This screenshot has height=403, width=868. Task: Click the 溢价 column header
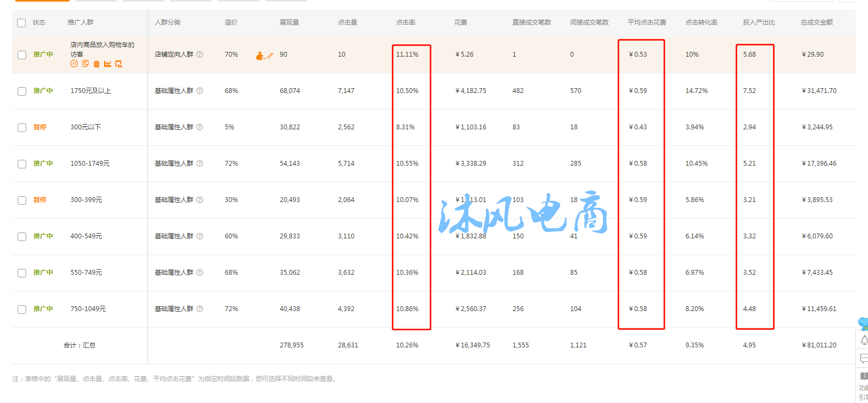(231, 22)
